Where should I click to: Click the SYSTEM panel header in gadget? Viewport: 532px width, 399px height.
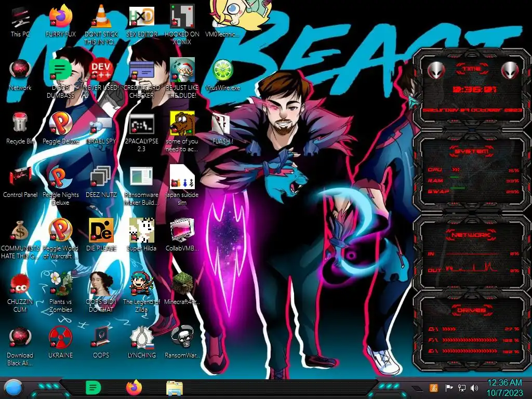coord(472,151)
